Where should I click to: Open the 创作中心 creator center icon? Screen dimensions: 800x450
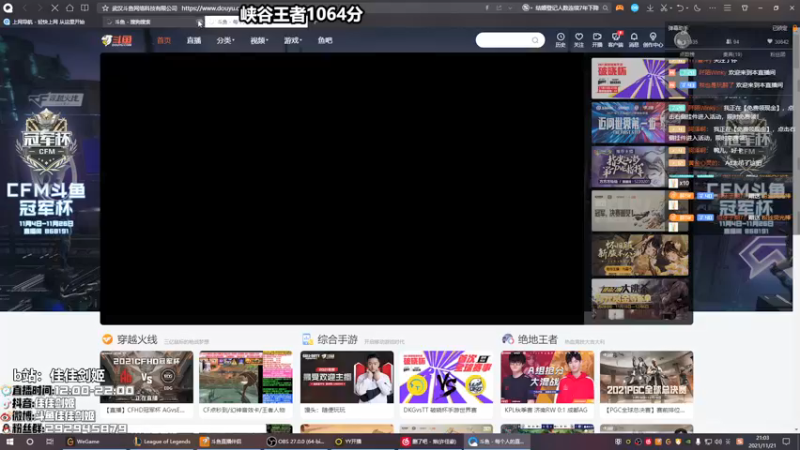(x=653, y=40)
